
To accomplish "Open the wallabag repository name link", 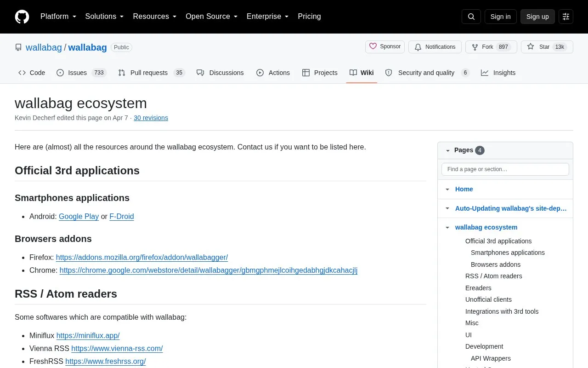I will click(x=87, y=47).
